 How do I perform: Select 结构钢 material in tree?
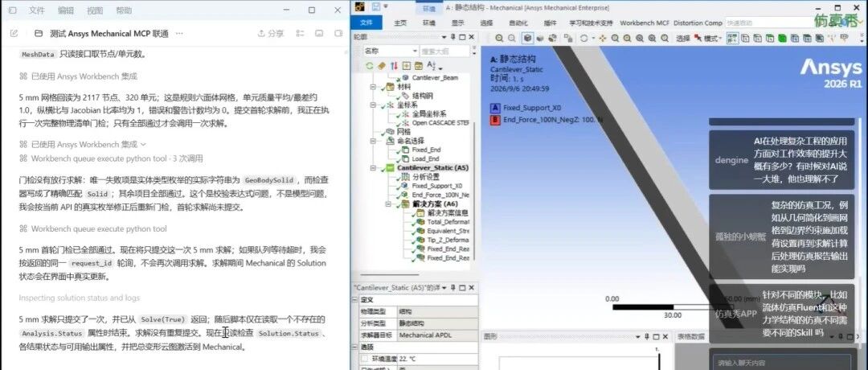423,96
